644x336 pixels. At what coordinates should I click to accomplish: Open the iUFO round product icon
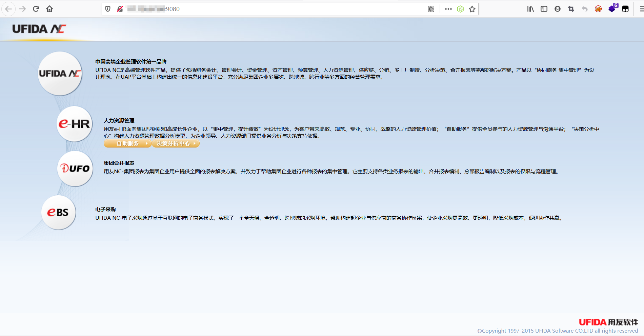[x=75, y=169]
